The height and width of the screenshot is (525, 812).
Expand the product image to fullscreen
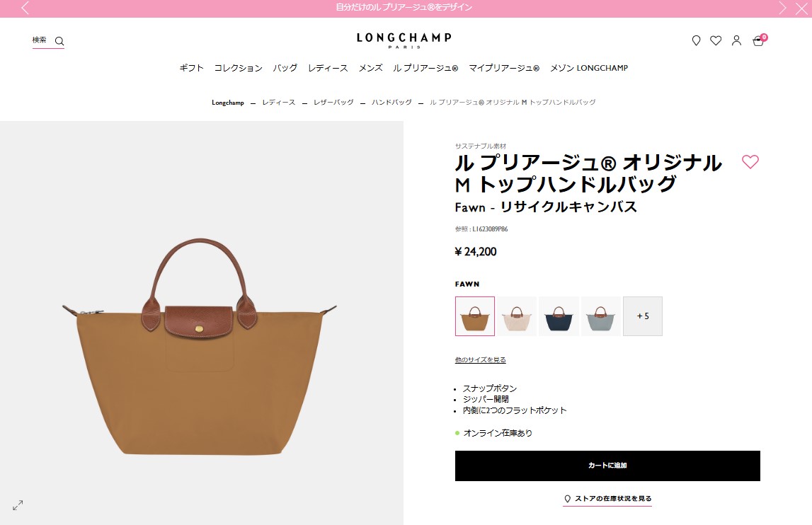18,504
